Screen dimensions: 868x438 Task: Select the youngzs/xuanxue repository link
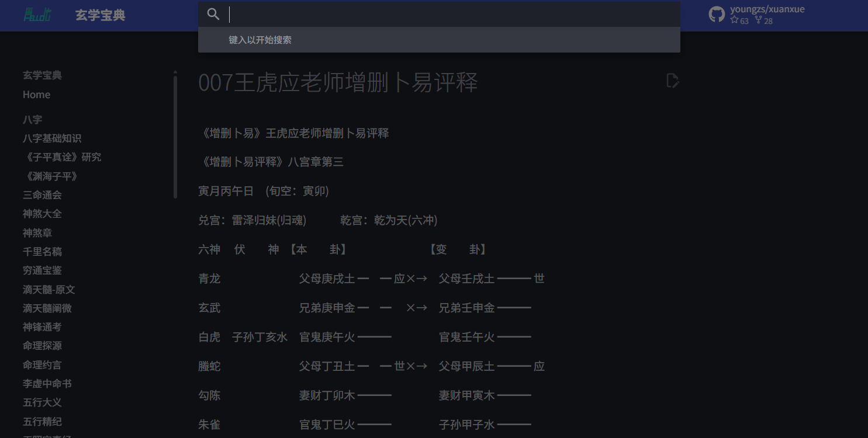(767, 9)
